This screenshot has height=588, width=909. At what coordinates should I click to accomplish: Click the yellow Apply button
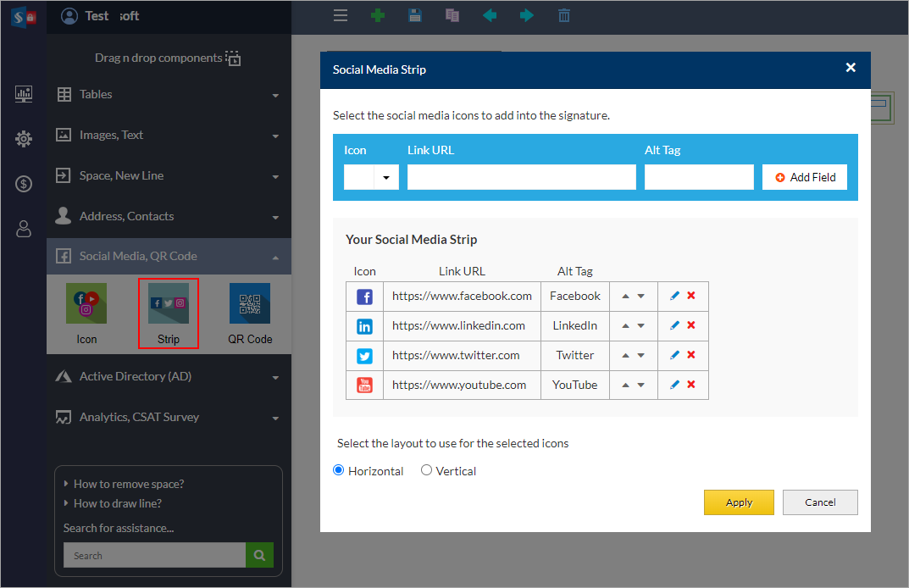(739, 502)
